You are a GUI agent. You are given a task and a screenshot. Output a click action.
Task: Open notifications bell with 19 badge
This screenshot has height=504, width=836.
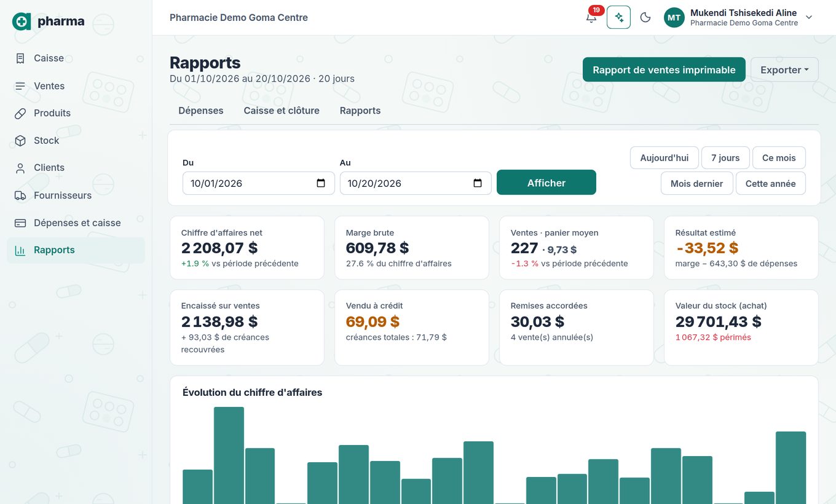pyautogui.click(x=591, y=17)
